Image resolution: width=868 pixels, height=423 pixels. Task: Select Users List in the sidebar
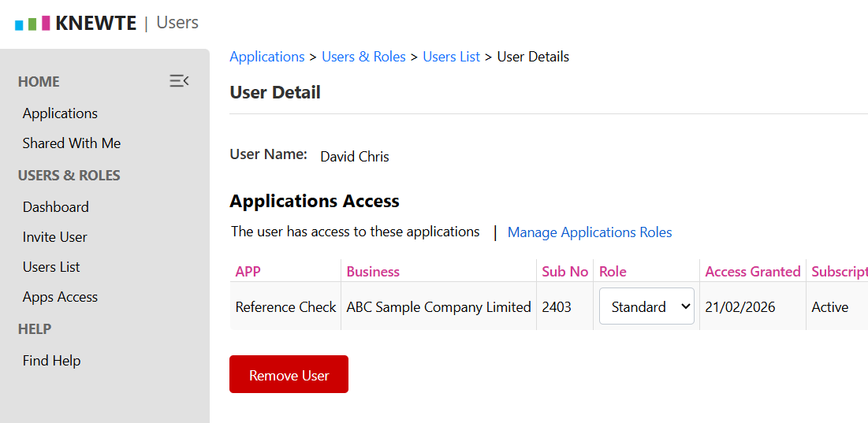pyautogui.click(x=51, y=267)
